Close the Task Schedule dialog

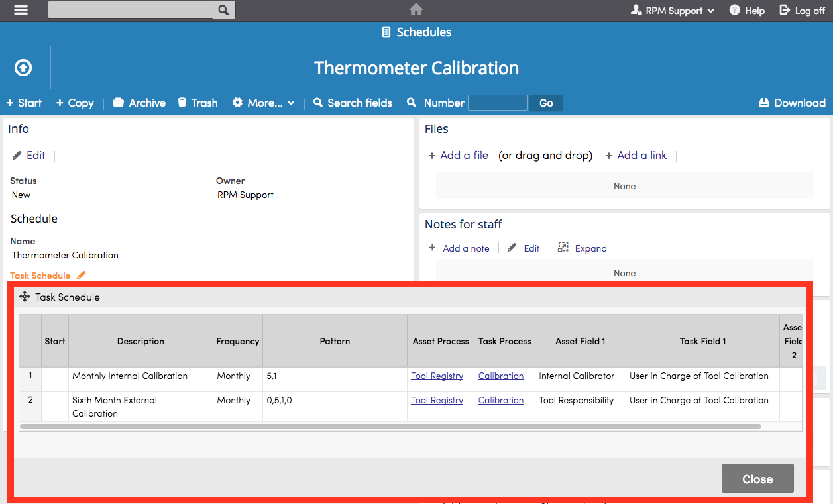[757, 479]
